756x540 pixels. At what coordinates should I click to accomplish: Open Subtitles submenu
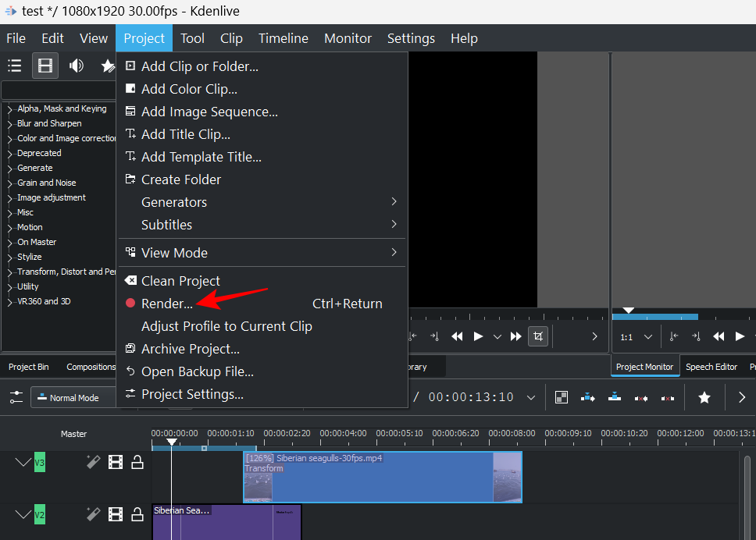262,225
